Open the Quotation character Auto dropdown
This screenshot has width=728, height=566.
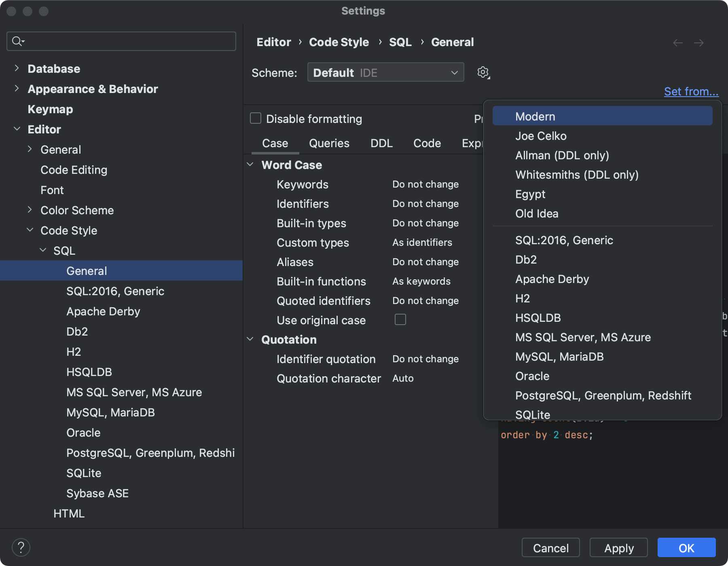403,378
